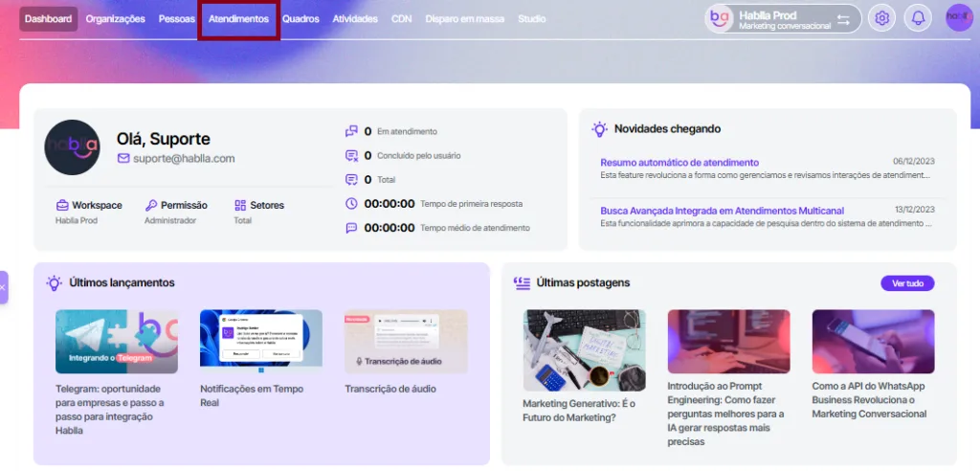Collapse the left side panel tab

pos(4,286)
